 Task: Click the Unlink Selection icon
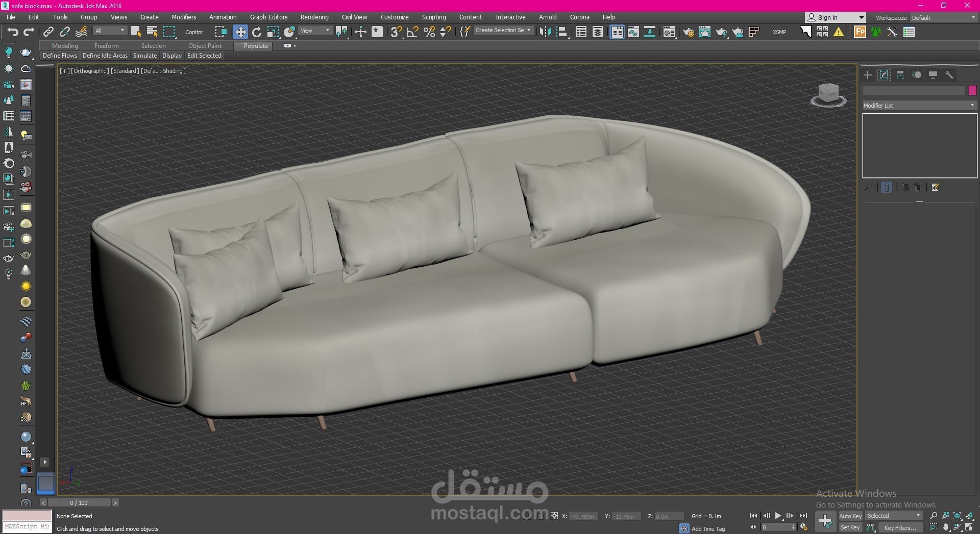[x=64, y=32]
